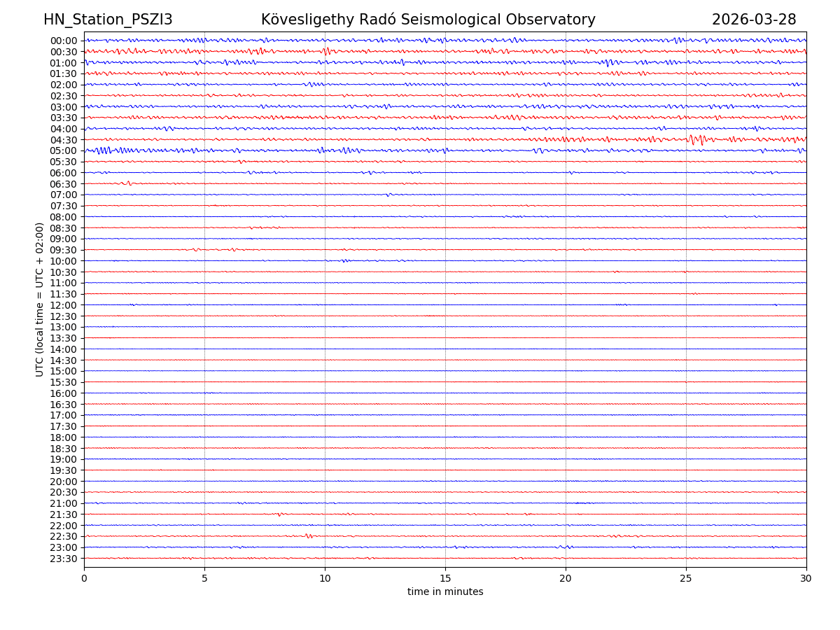The width and height of the screenshot is (840, 630).
Task: Click the 22:30 time row label
Action: (64, 537)
